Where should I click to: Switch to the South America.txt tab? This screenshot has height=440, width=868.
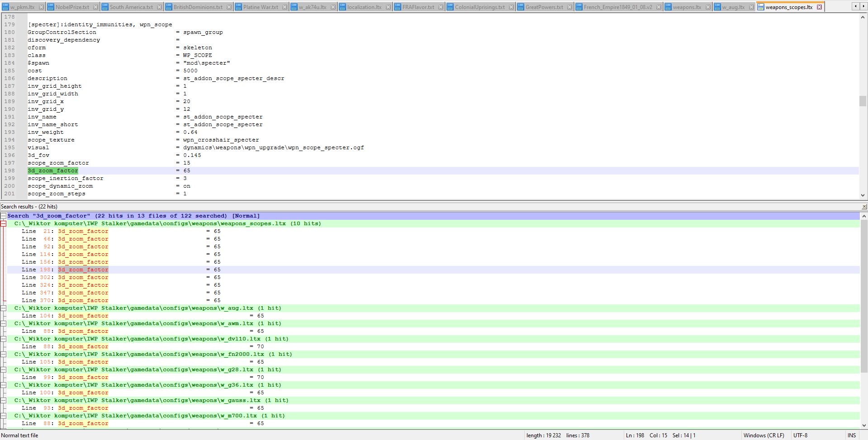click(x=131, y=7)
